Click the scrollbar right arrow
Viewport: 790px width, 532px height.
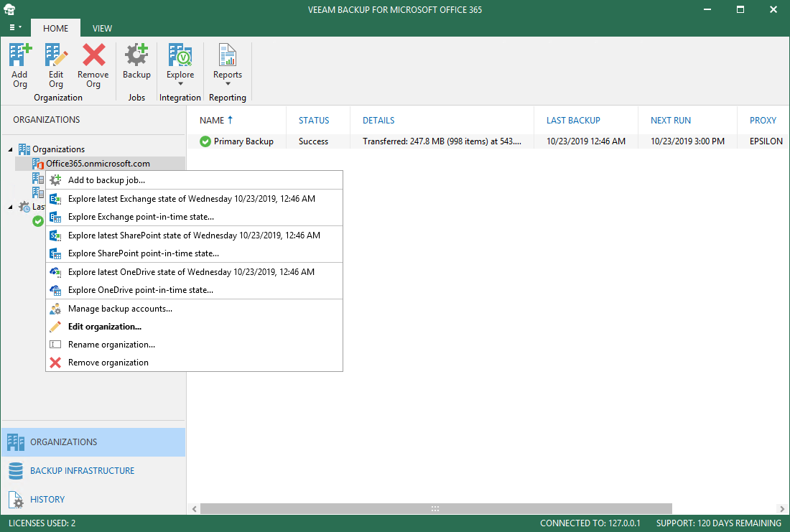point(781,509)
